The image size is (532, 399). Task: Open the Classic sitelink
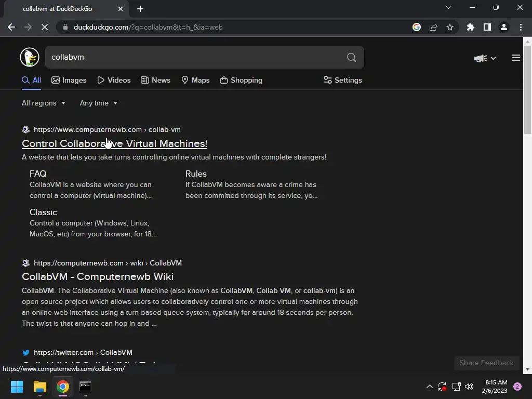coord(43,212)
